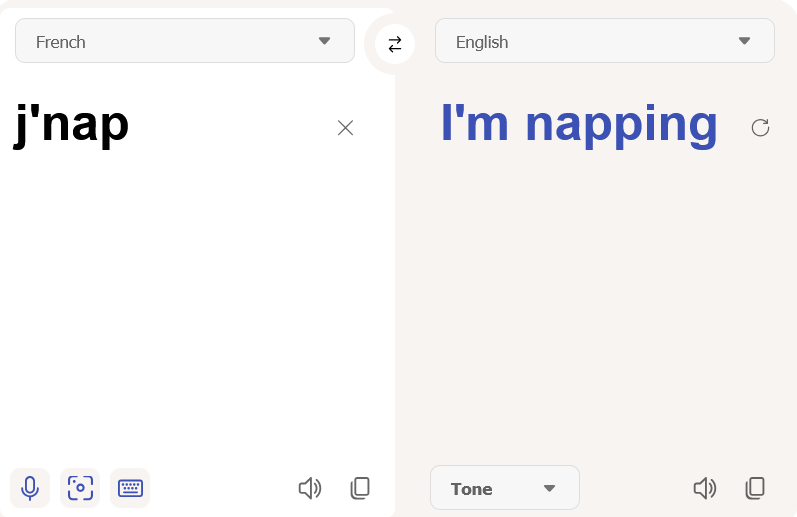Viewport: 797px width, 517px height.
Task: Swap source and target languages
Action: pyautogui.click(x=394, y=44)
